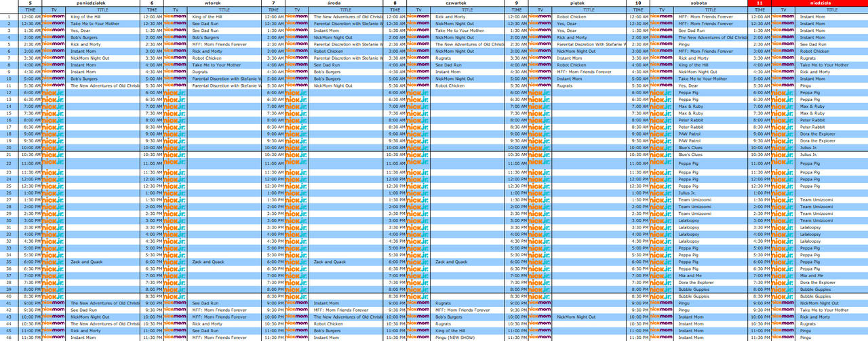Click NickMom logo at Monday 9:00 PM
Viewport: 868px width, 341px height.
point(55,303)
